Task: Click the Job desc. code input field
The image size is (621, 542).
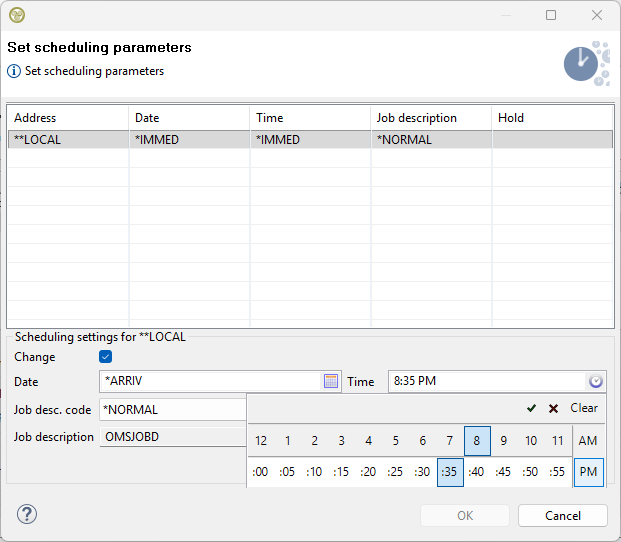Action: point(172,409)
